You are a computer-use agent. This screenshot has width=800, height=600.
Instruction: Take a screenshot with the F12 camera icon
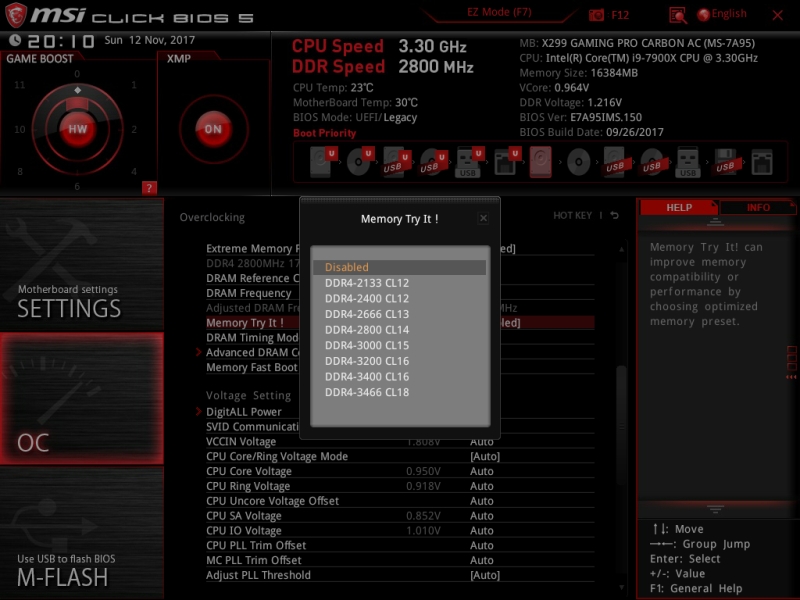596,15
